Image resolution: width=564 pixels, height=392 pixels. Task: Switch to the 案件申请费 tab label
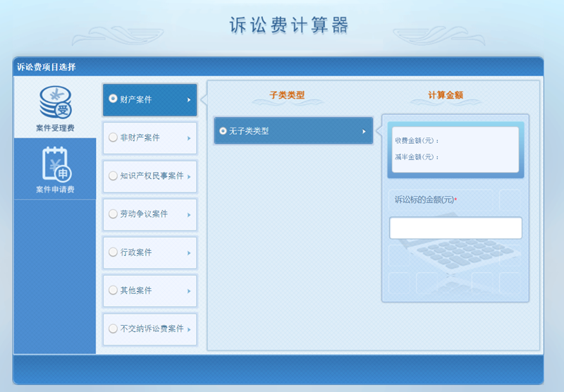pos(55,190)
